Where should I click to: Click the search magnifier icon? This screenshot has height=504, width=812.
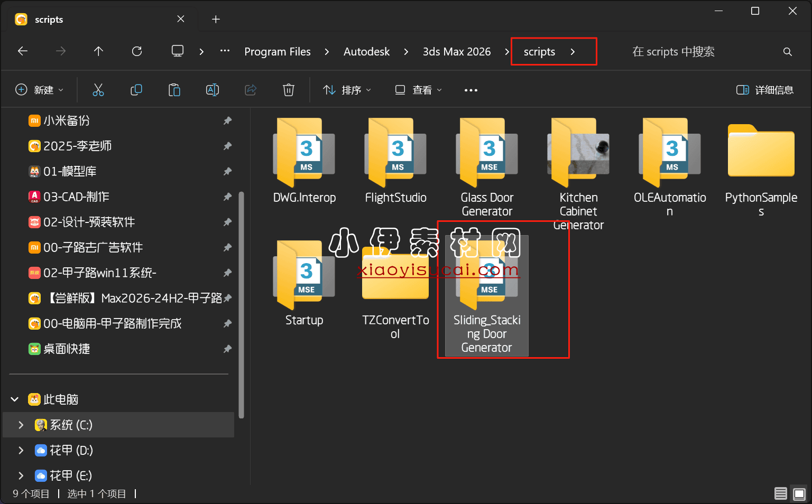tap(787, 52)
